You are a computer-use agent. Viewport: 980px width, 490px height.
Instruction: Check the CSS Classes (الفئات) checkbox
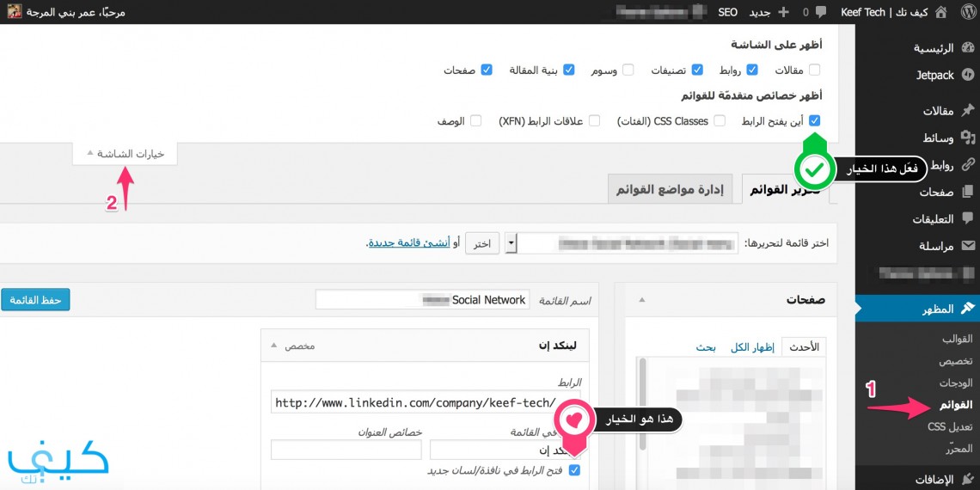coord(720,120)
